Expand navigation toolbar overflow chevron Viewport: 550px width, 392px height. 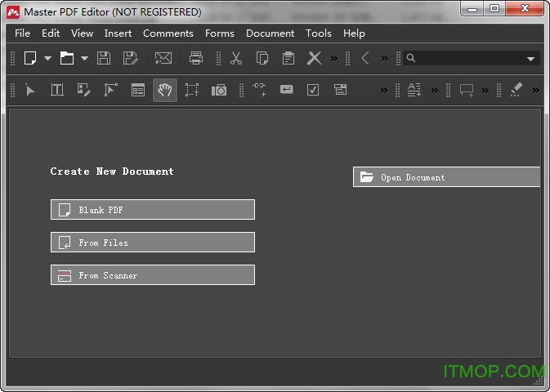point(385,58)
